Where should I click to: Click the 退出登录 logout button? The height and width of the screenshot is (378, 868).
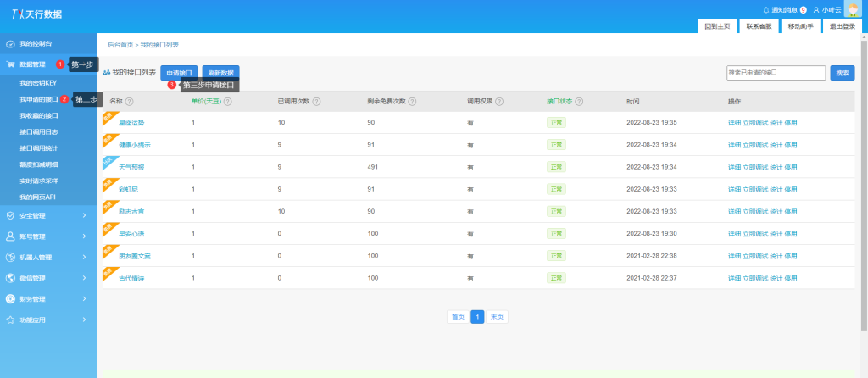(x=842, y=26)
